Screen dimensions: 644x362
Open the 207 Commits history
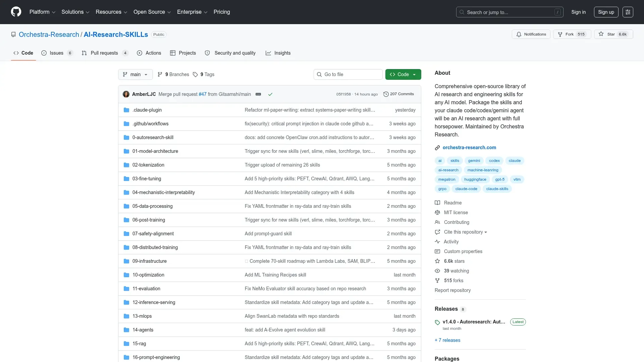tap(398, 94)
